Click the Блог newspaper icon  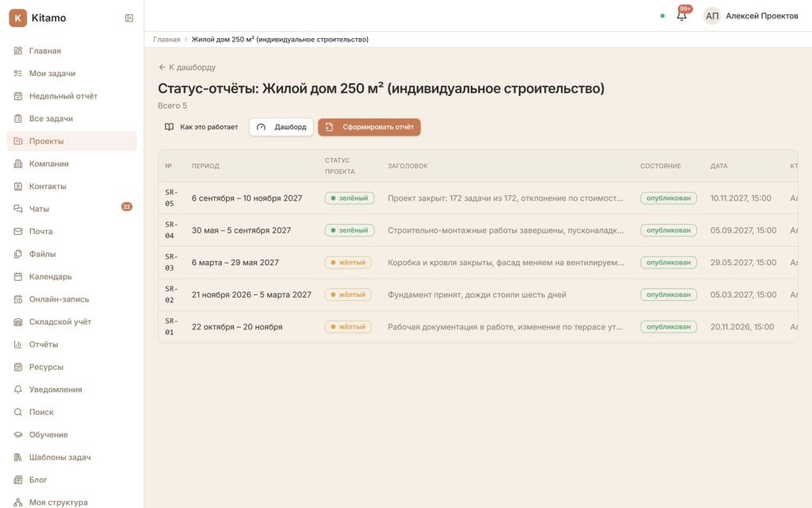coord(18,480)
